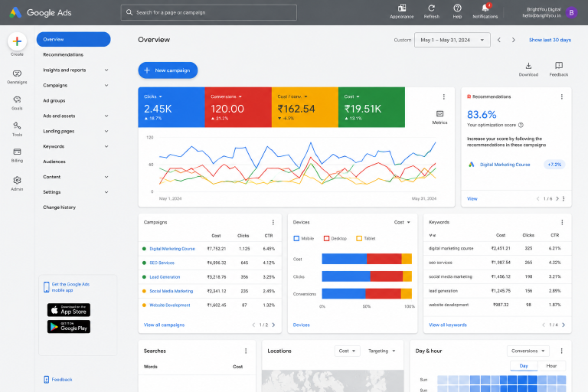Open the Keywords card three-dot menu
Screen dimensions: 588x392
pyautogui.click(x=562, y=222)
